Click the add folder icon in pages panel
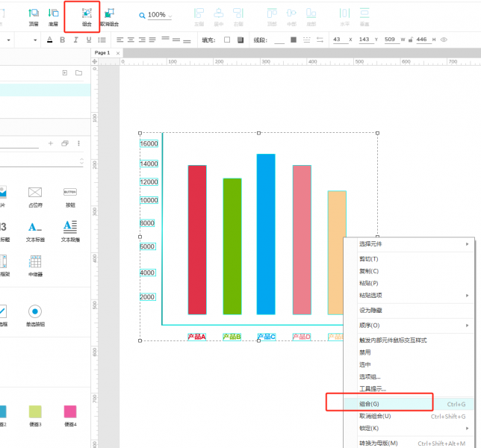 [79, 72]
